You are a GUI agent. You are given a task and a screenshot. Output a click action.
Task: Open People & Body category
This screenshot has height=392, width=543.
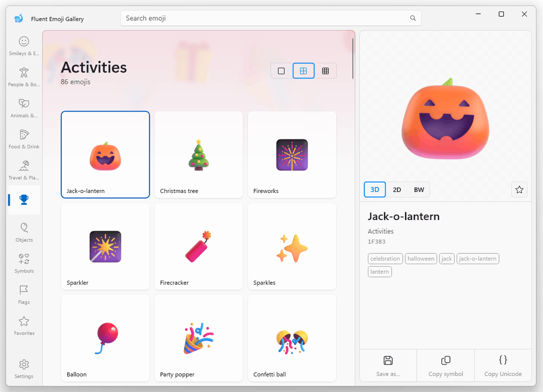pos(24,77)
